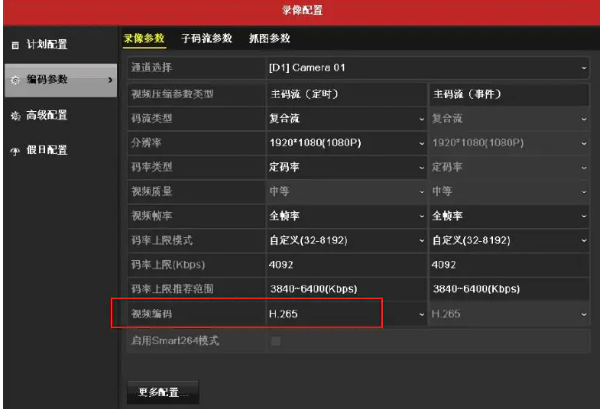Click the main stream 码率上限 4092 field
600x409 pixels.
coord(346,265)
